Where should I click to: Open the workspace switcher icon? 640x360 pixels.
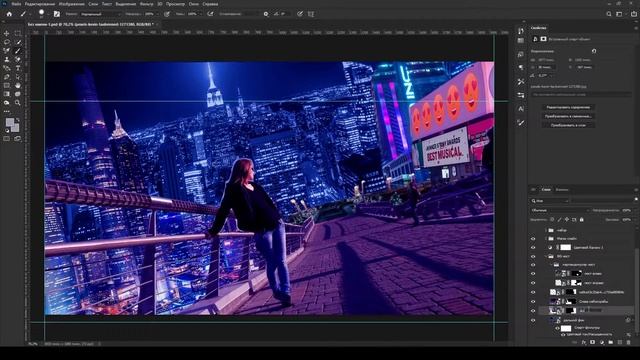620,14
